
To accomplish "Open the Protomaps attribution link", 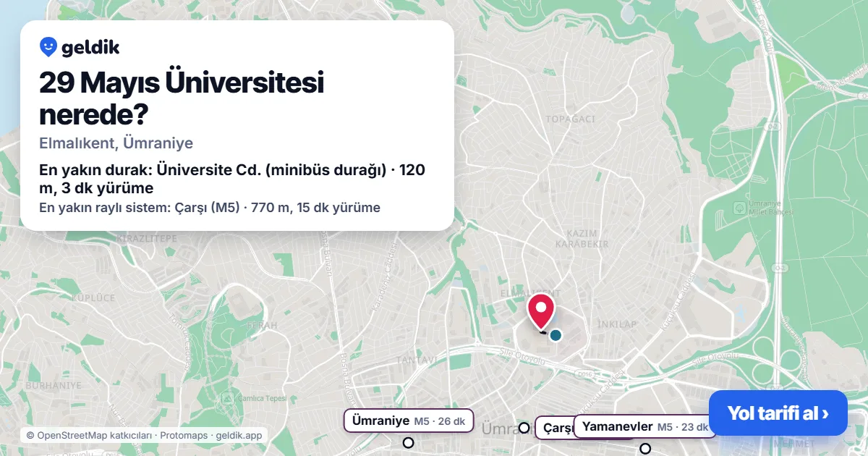I will (x=184, y=436).
